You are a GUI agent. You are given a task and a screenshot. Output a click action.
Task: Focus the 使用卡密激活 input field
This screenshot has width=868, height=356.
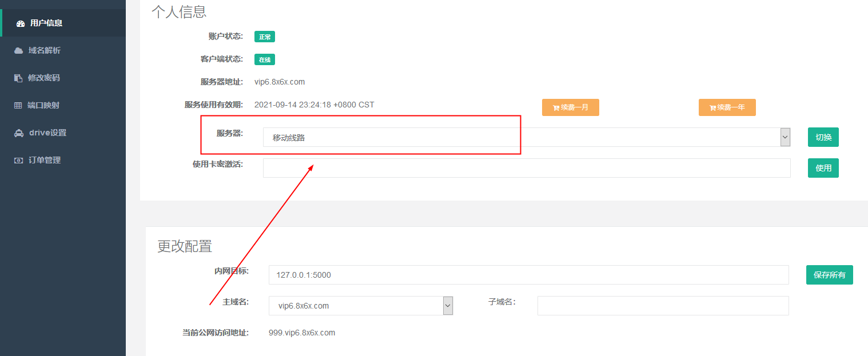[527, 168]
